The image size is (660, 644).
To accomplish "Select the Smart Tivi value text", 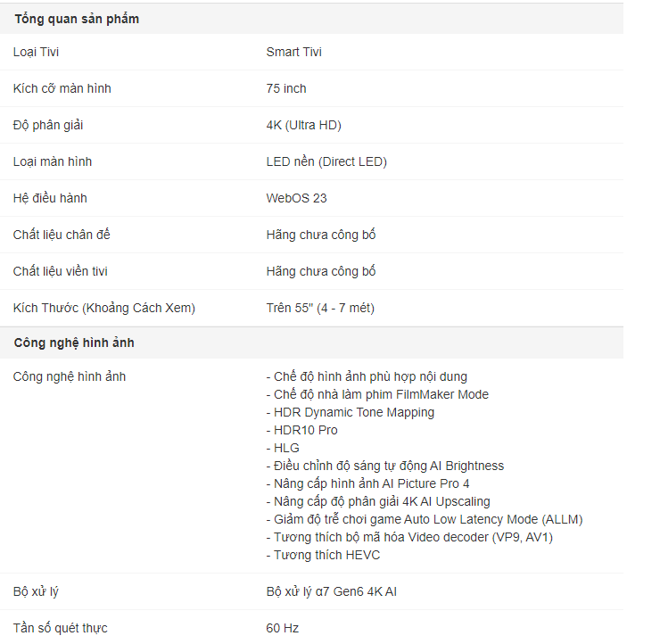I will (x=293, y=52).
